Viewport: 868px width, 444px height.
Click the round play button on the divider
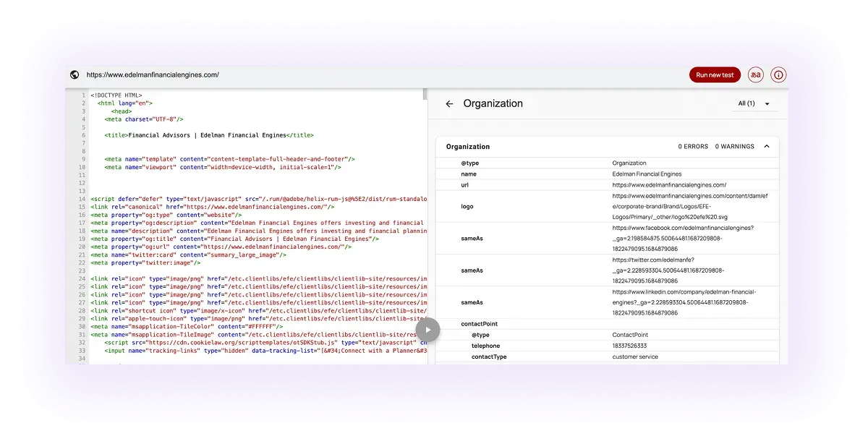427,330
